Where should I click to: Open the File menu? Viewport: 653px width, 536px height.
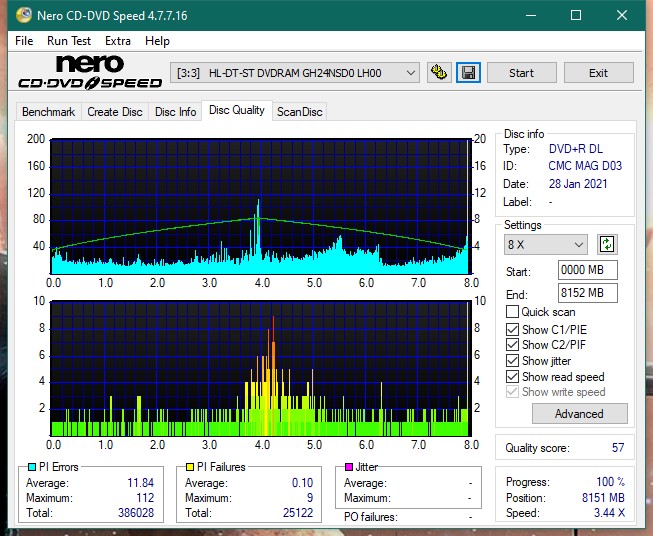coord(24,41)
